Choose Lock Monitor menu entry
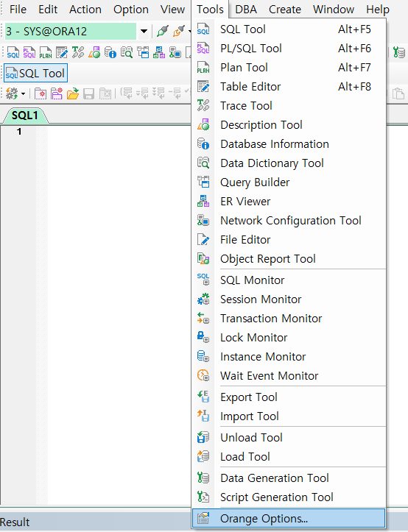The height and width of the screenshot is (532, 408). click(x=289, y=338)
